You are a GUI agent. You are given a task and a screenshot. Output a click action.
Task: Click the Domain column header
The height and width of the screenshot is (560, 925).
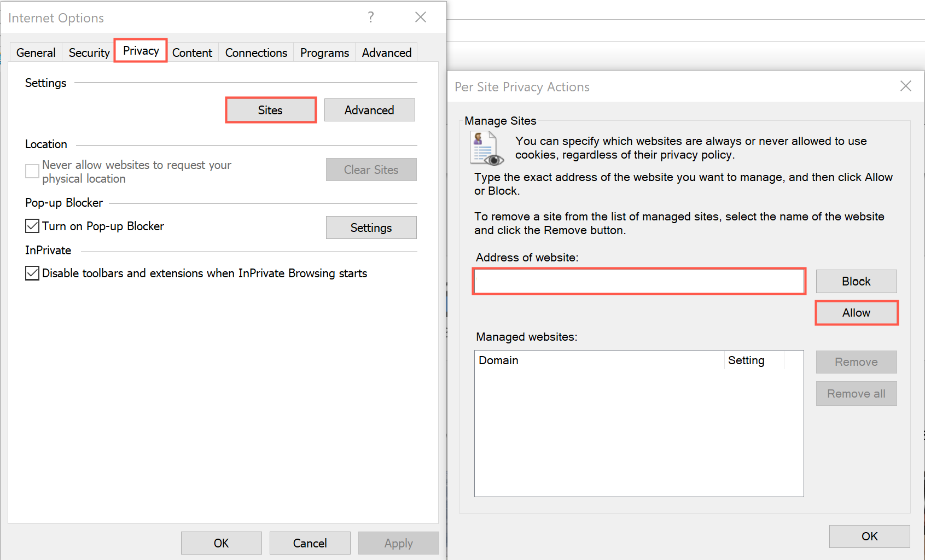pos(498,360)
